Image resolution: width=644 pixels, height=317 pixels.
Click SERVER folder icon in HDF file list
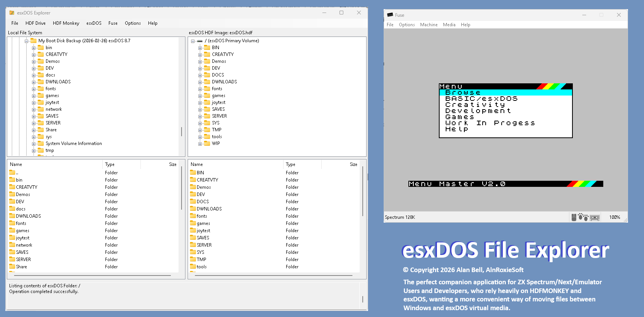tap(193, 245)
